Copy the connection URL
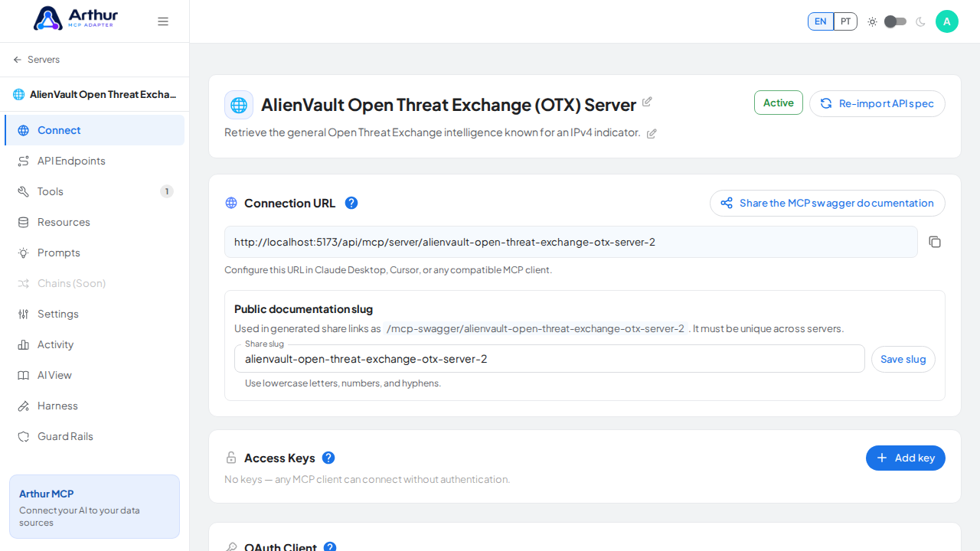 pyautogui.click(x=935, y=242)
